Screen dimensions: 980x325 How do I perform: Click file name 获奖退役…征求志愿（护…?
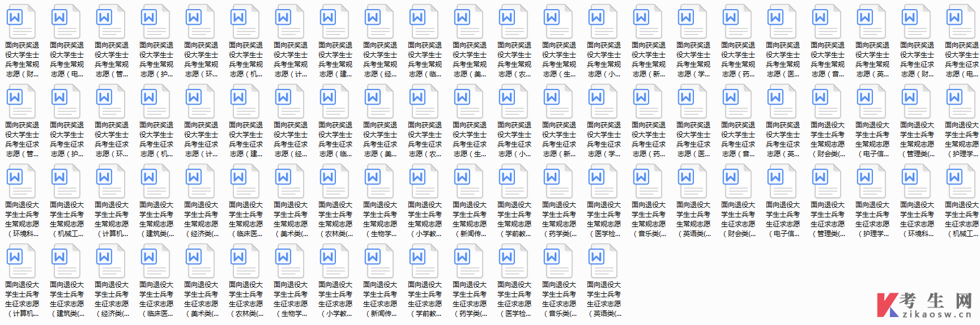click(x=67, y=139)
